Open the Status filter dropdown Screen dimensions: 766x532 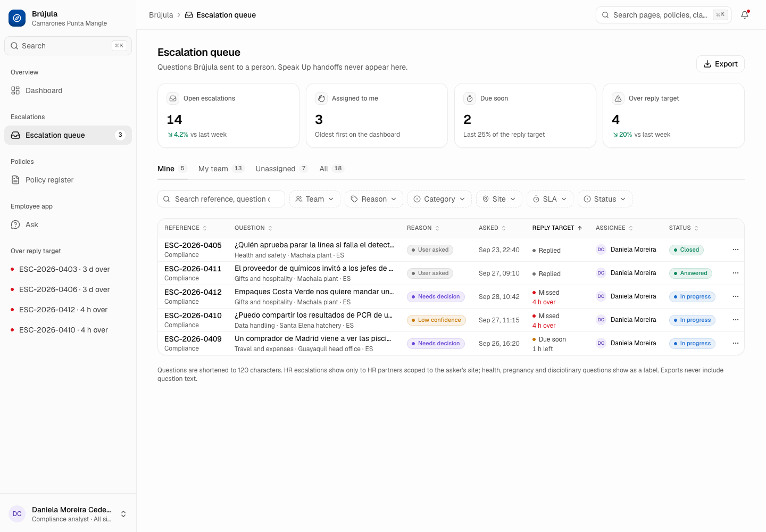click(x=605, y=199)
